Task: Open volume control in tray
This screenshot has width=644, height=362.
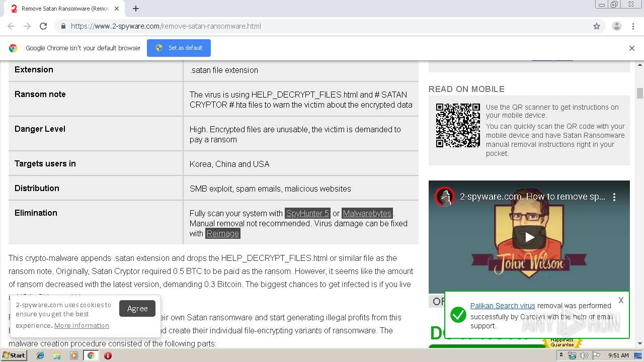Action: [584, 355]
